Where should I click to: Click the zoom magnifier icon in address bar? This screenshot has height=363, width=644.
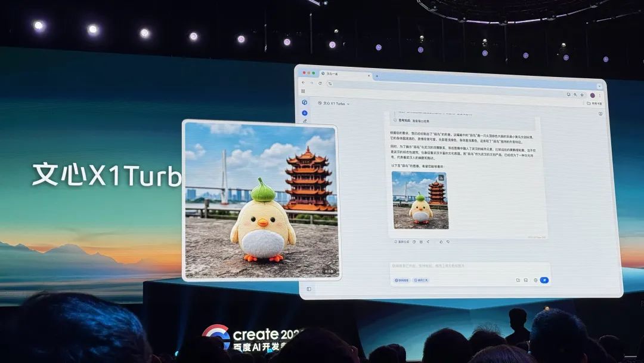point(575,94)
